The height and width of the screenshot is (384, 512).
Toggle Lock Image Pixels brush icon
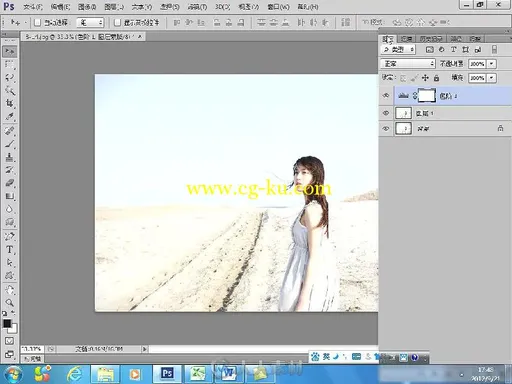(x=414, y=78)
